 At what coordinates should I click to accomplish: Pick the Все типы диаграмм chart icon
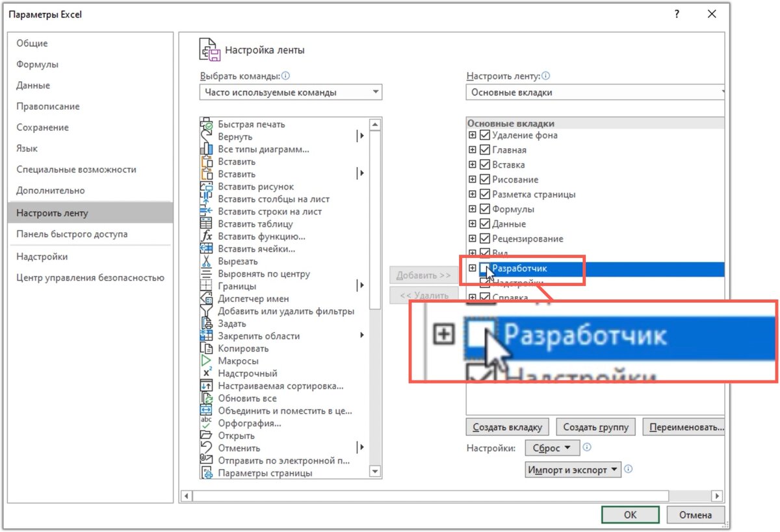coord(207,149)
